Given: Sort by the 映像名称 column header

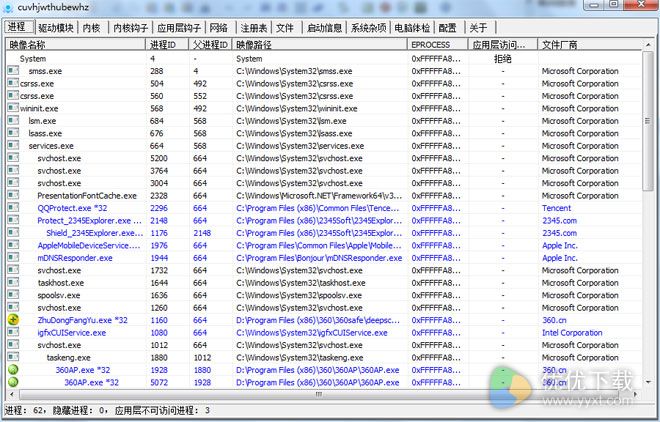Looking at the screenshot, I should 76,44.
